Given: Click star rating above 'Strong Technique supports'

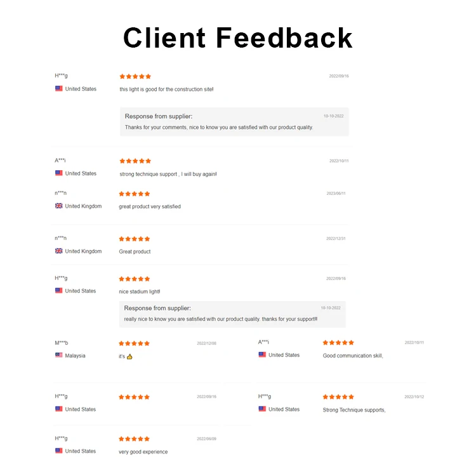Looking at the screenshot, I should point(338,397).
